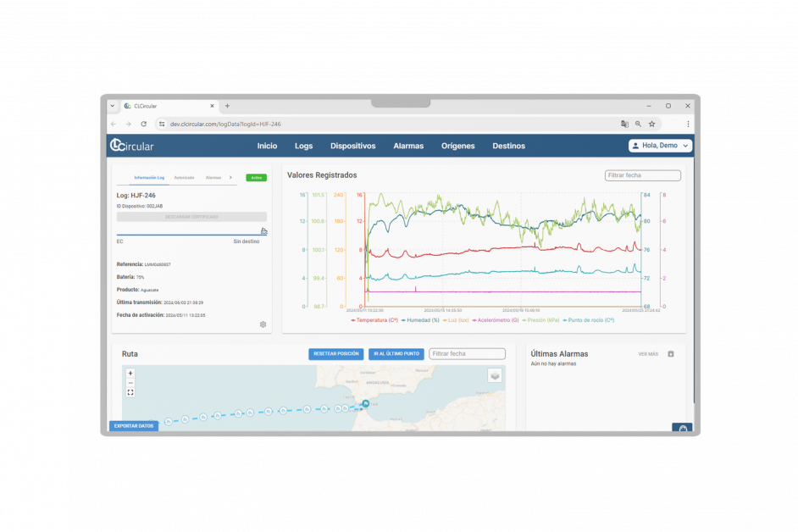Screen dimensions: 798x532
Task: Open the Hola, Demo user dropdown
Action: click(660, 146)
